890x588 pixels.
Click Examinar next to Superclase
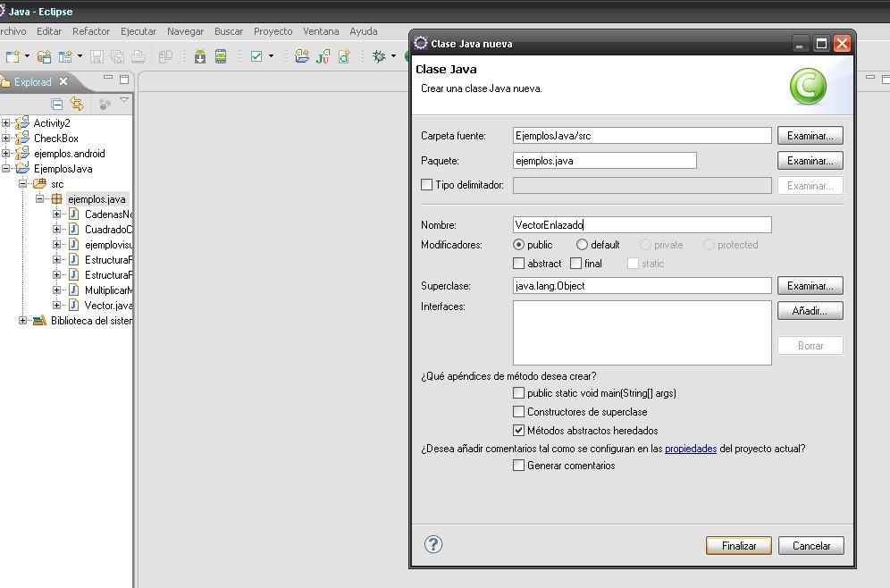click(x=810, y=285)
